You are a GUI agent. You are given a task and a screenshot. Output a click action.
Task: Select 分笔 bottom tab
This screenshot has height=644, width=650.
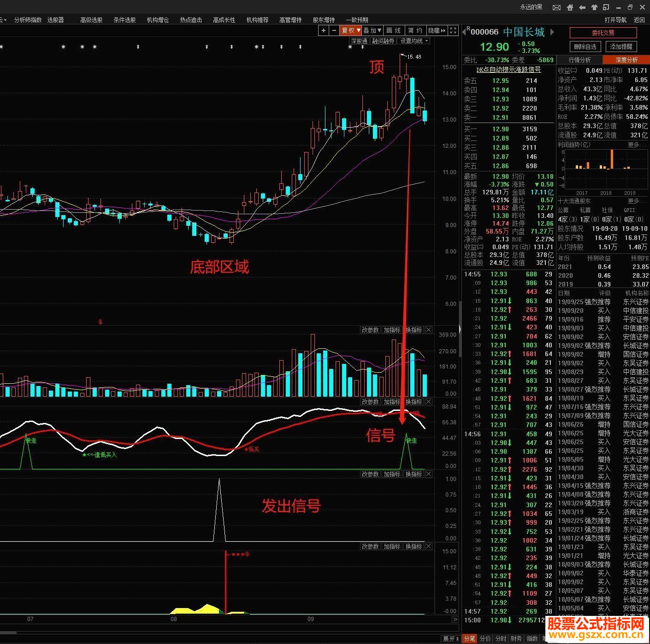tap(469, 638)
